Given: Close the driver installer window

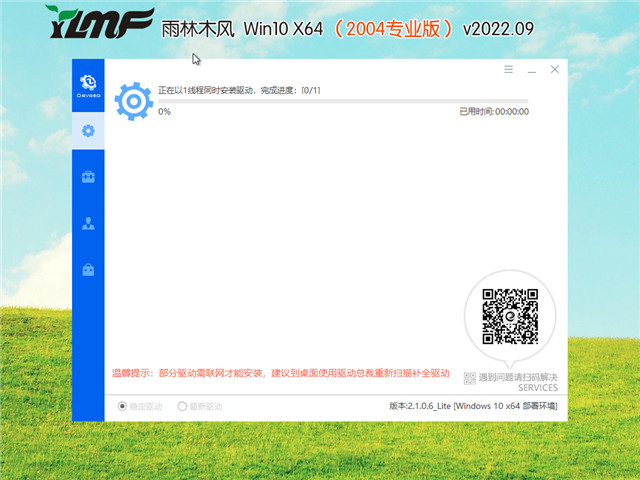Looking at the screenshot, I should pyautogui.click(x=554, y=69).
